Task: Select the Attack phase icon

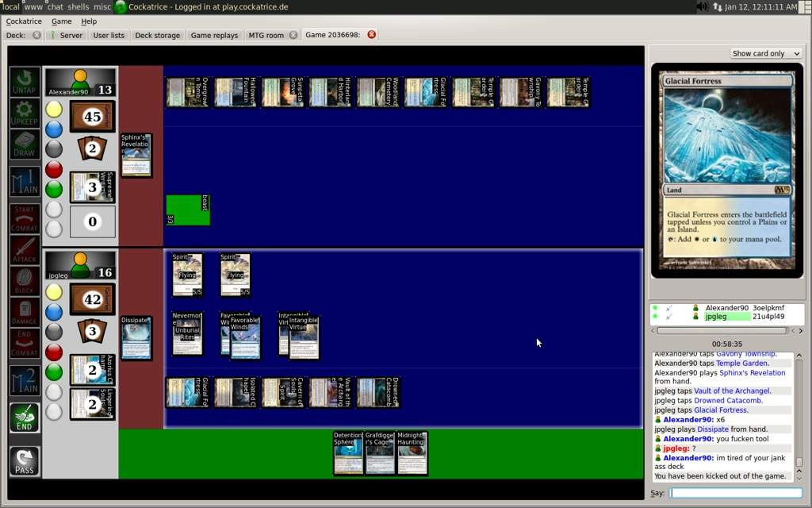Action: click(25, 250)
